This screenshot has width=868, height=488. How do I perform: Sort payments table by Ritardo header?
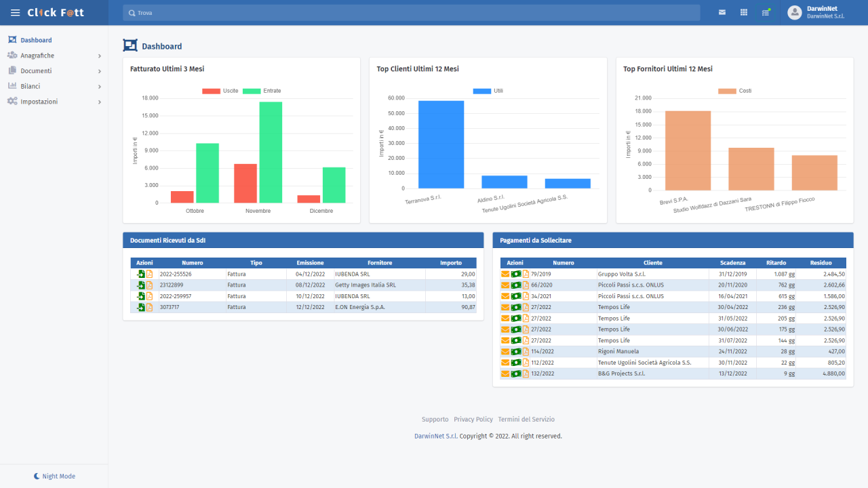click(776, 263)
